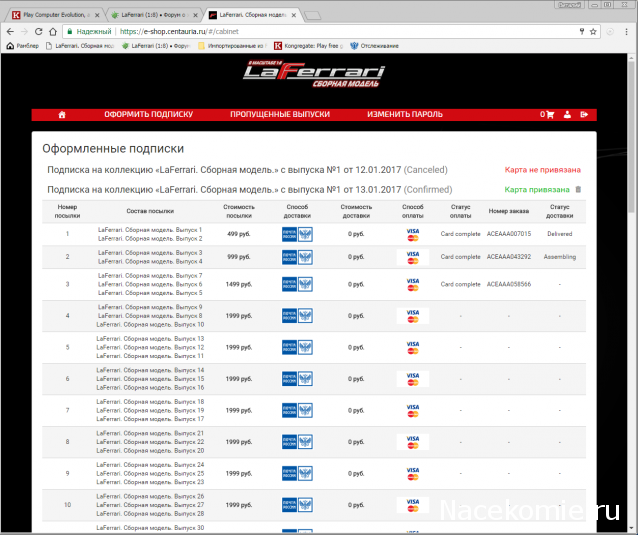638x535 pixels.
Task: Click Russian Post delivery icon in parcel 1
Action: click(x=297, y=234)
